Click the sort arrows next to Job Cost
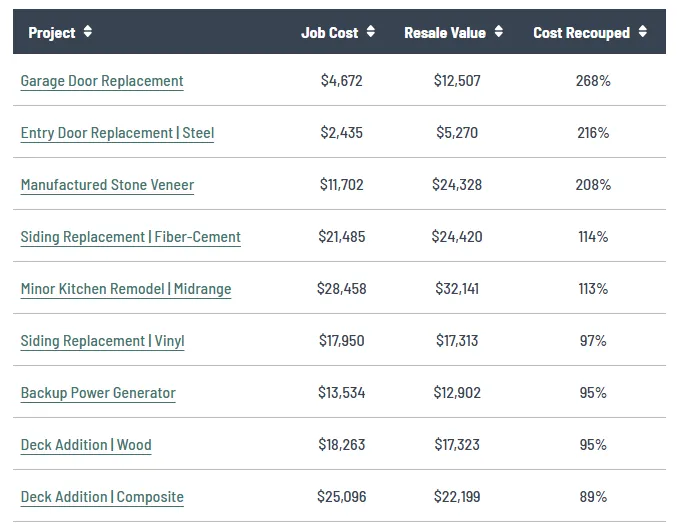This screenshot has width=677, height=527. tap(371, 32)
